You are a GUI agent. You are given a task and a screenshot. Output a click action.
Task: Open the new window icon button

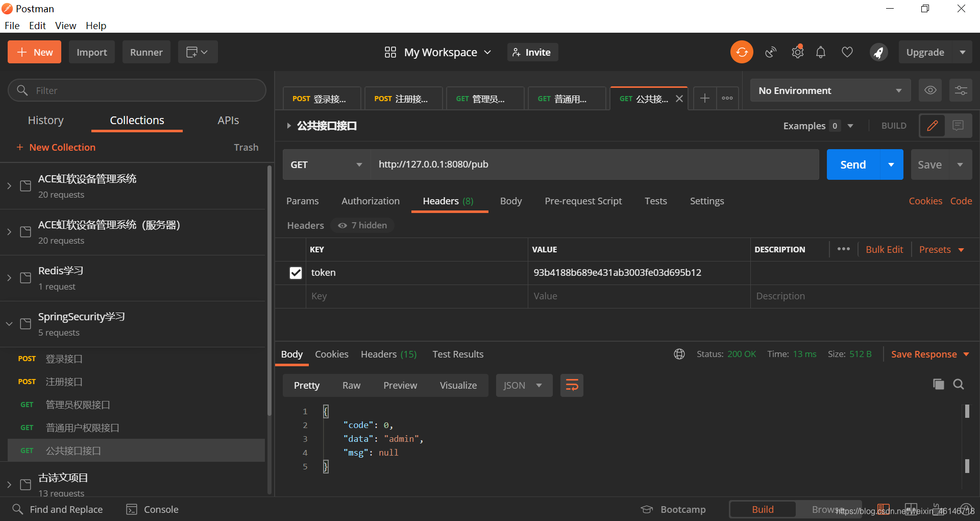(198, 52)
